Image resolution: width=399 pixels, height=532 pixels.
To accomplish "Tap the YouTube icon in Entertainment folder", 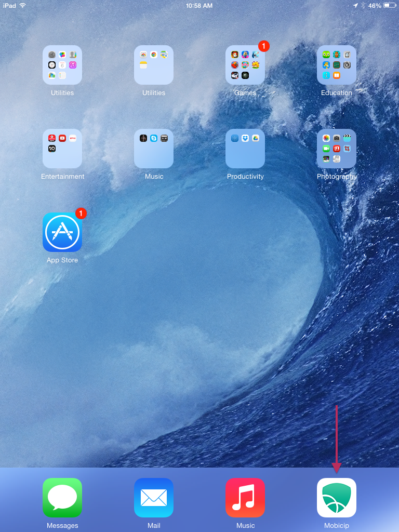I will 62,138.
